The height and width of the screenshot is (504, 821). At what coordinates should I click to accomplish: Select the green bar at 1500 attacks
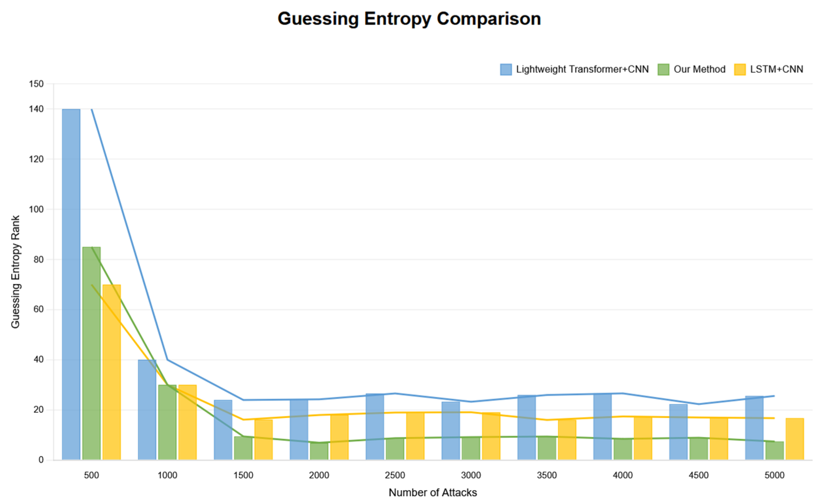tap(243, 448)
